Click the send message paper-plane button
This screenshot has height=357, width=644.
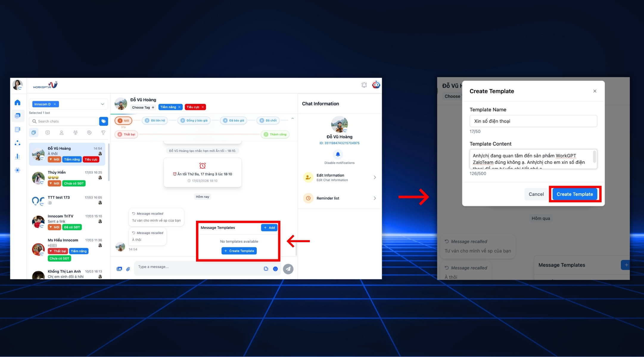click(x=288, y=269)
